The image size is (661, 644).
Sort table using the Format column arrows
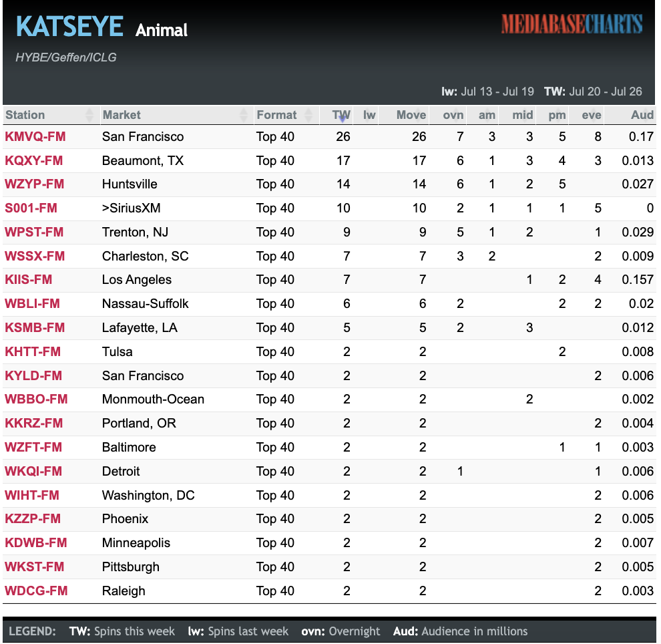point(308,115)
